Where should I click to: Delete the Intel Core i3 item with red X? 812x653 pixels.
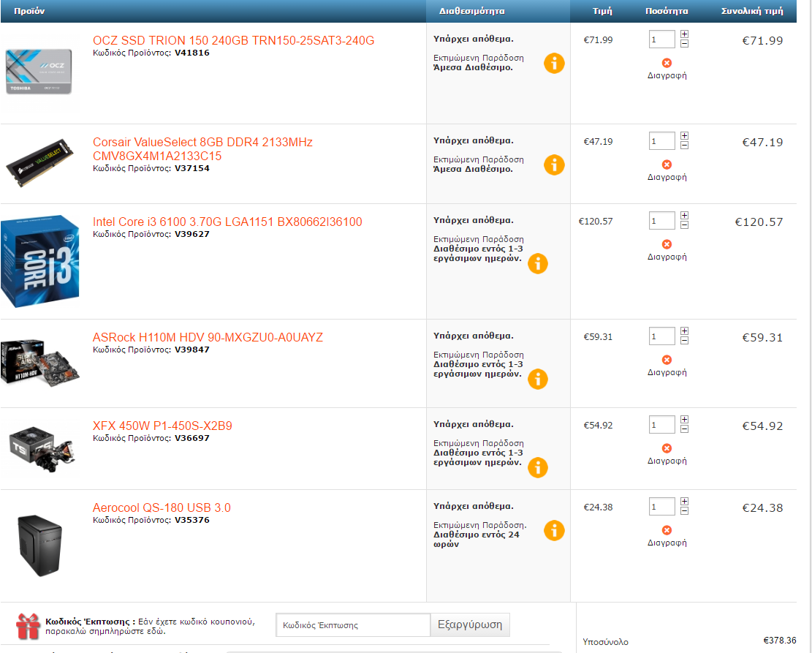coord(667,244)
